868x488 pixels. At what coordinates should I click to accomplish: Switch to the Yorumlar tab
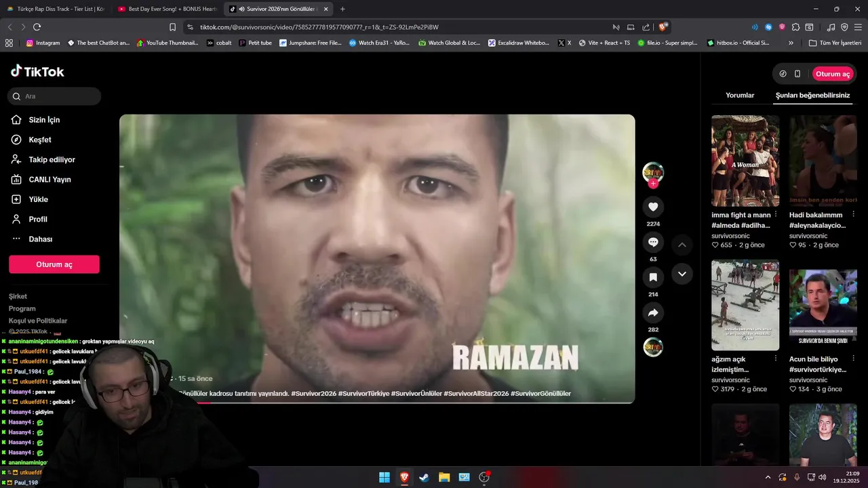tap(740, 96)
